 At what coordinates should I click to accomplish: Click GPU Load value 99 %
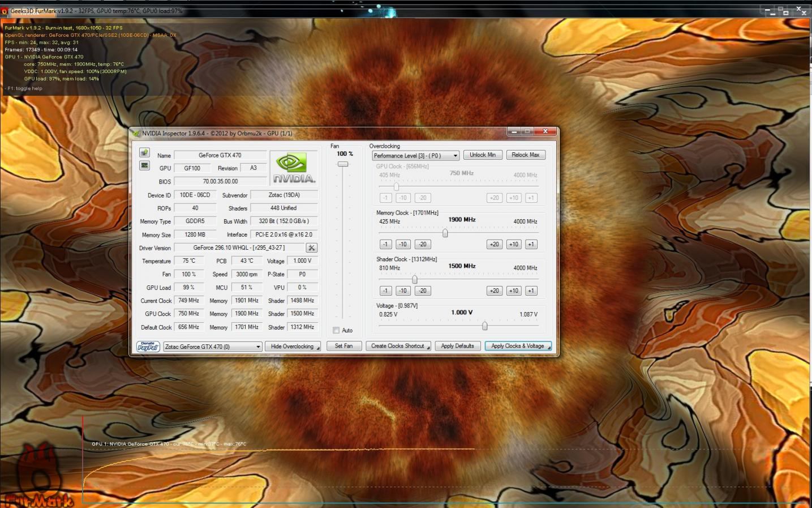point(189,288)
